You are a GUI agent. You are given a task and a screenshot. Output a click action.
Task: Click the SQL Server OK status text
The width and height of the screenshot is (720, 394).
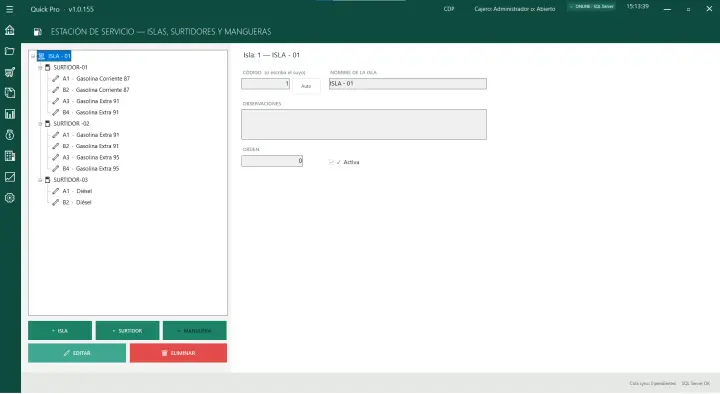point(696,383)
